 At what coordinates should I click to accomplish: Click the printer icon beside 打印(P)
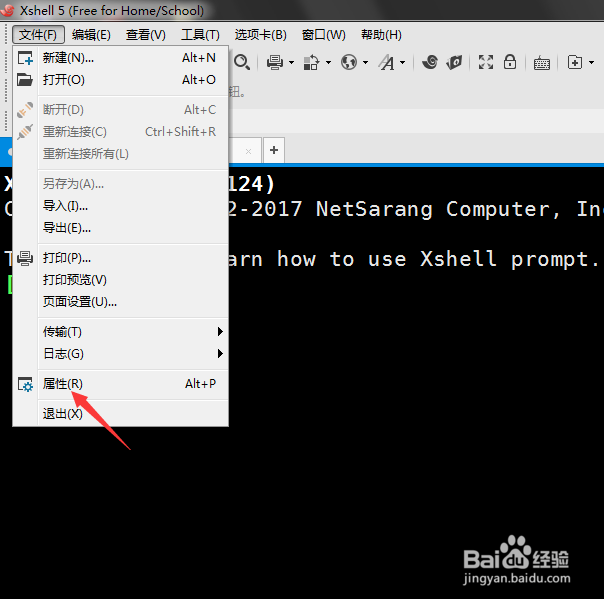(x=25, y=258)
